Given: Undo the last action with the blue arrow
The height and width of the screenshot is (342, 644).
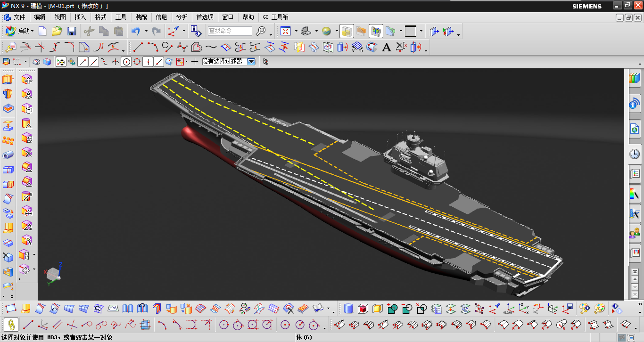Looking at the screenshot, I should click(136, 31).
